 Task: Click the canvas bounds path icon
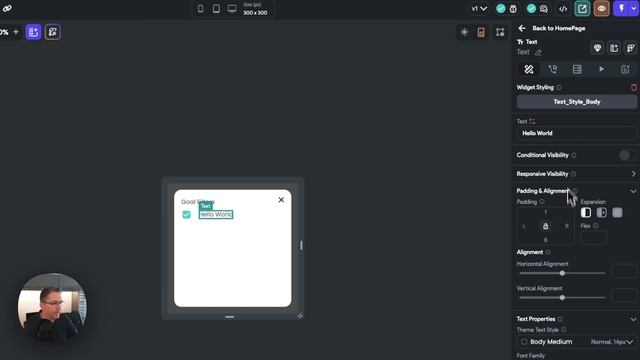pos(500,32)
